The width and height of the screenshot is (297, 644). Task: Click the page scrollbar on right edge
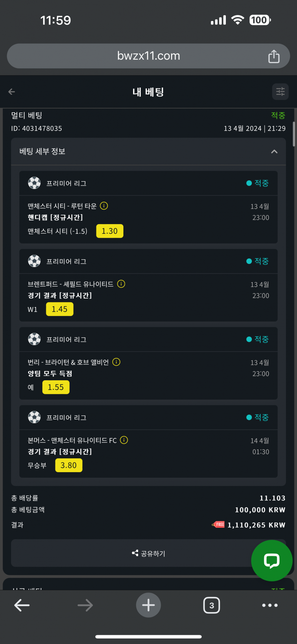click(294, 134)
